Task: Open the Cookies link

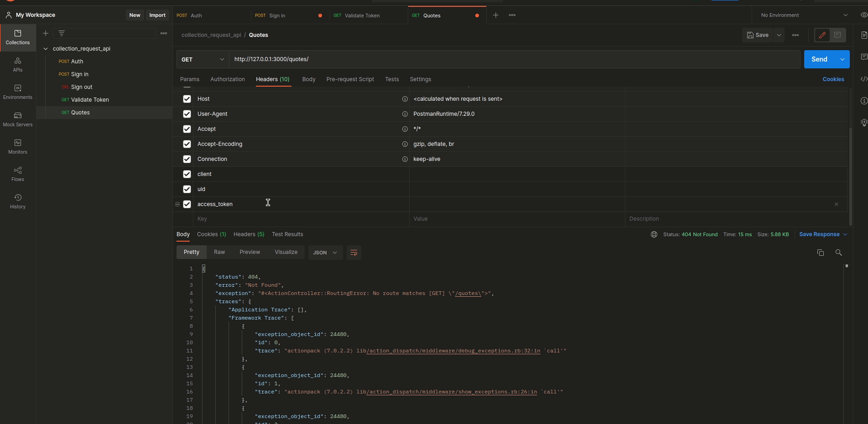Action: tap(833, 79)
